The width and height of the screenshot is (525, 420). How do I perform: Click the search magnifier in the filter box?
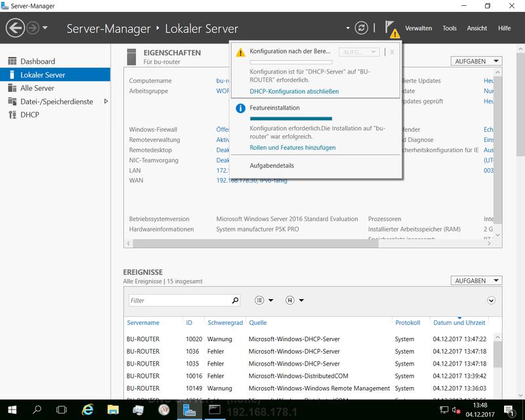pyautogui.click(x=236, y=300)
